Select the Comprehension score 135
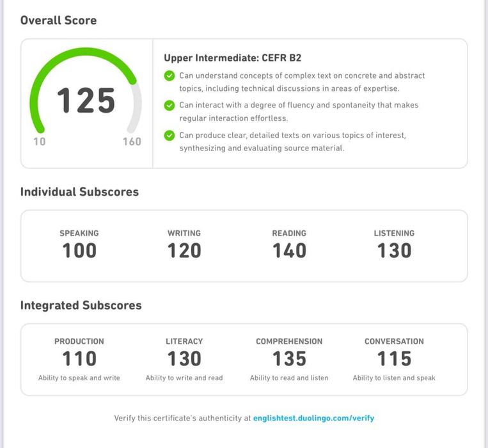Screen dimensions: 488x448 (x=289, y=358)
